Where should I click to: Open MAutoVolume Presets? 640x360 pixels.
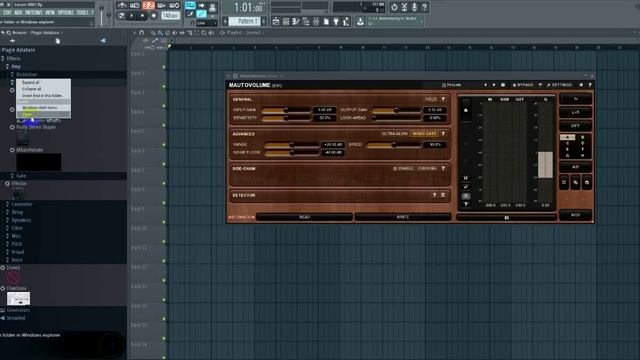pos(451,85)
